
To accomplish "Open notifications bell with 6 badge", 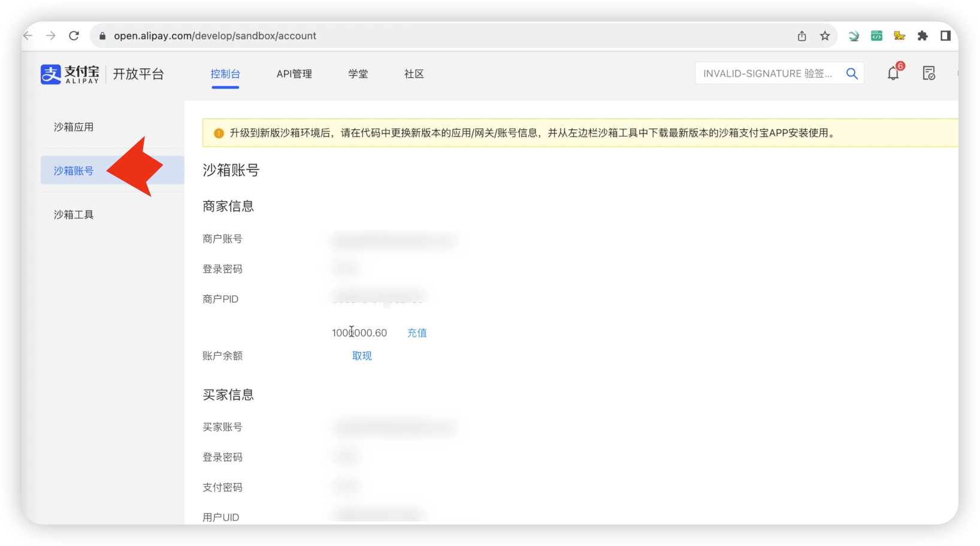I will tap(894, 72).
